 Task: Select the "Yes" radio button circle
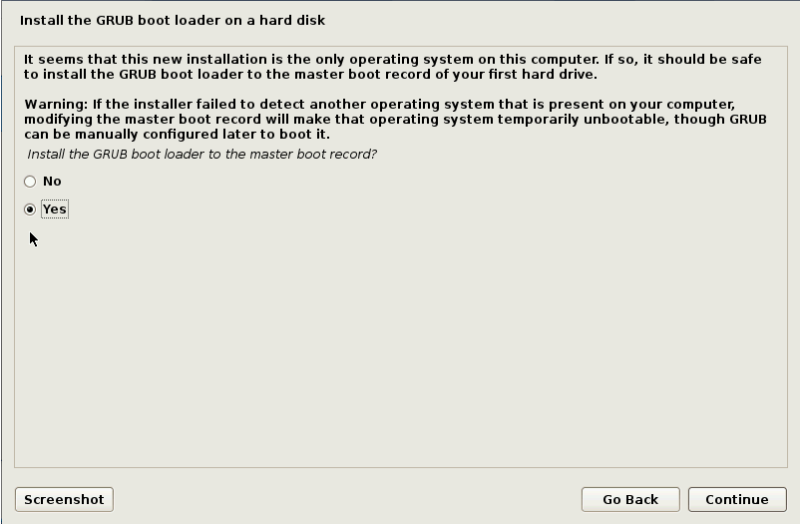pos(30,209)
